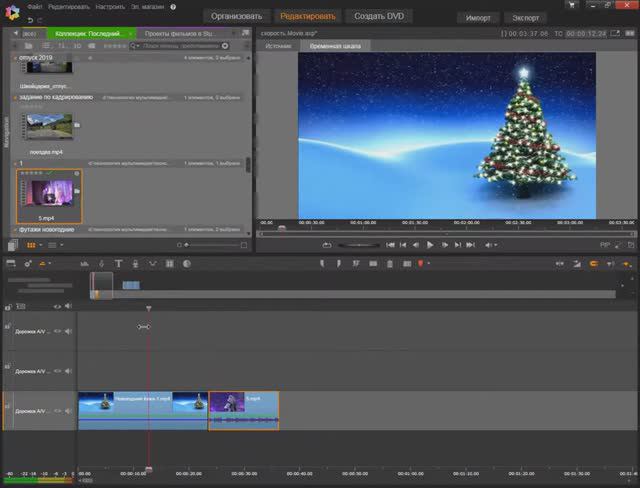640x488 pixels.
Task: Open the audio mixer icon in timeline toolbar
Action: [84, 264]
